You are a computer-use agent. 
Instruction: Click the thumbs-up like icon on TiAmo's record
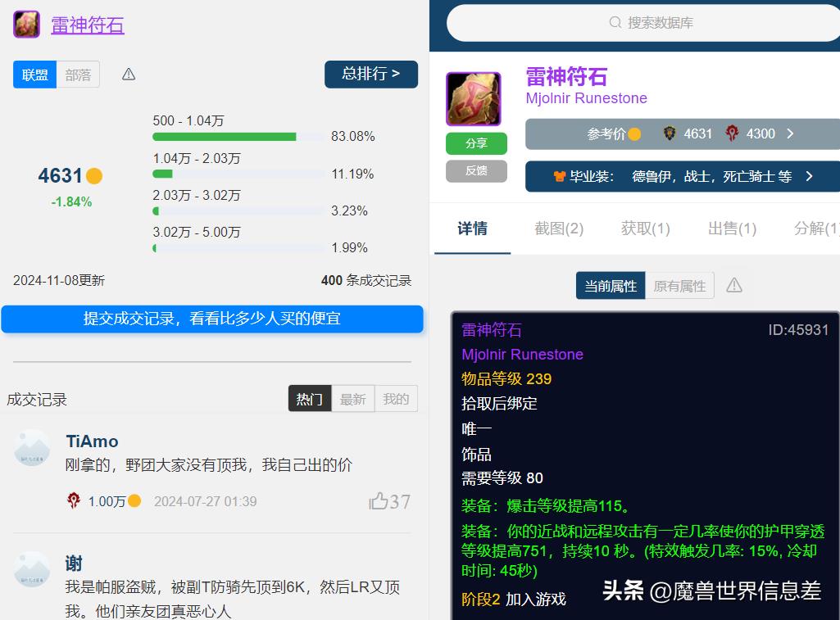pyautogui.click(x=378, y=501)
